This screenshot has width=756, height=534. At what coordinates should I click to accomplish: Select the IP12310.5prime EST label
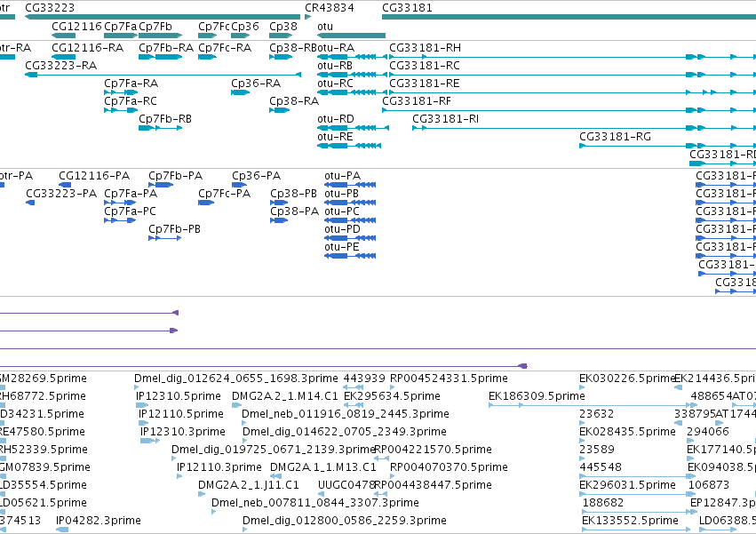point(179,396)
